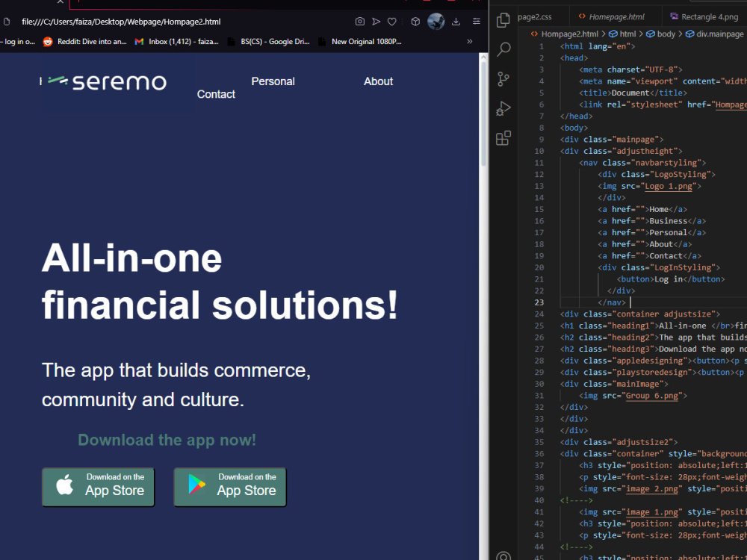The height and width of the screenshot is (560, 747).
Task: Click Google Play download button
Action: (230, 487)
